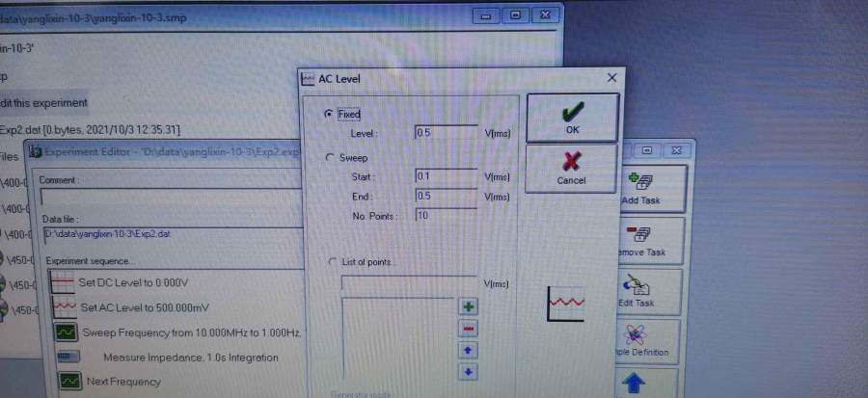
Task: Cancel the AC Level dialog
Action: click(571, 169)
